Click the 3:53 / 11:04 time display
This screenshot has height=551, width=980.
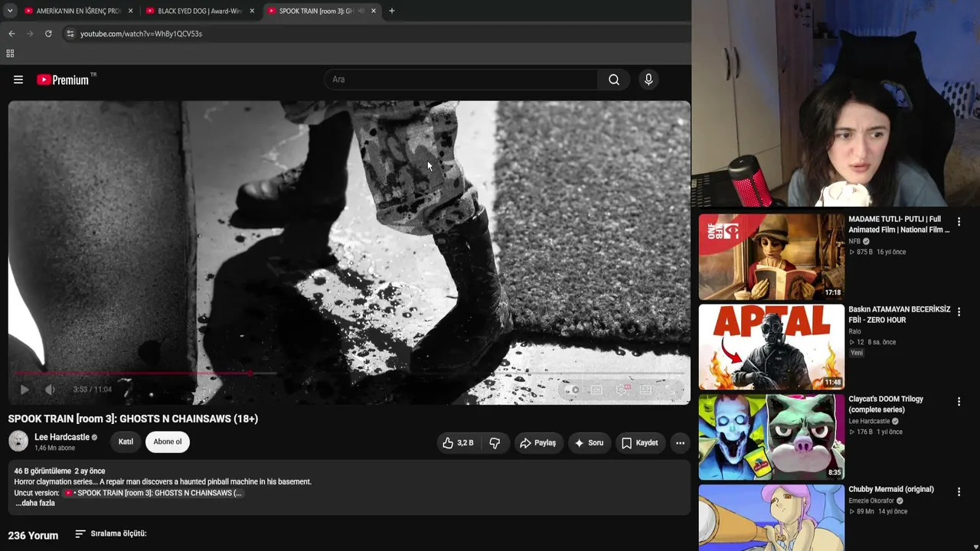point(93,390)
